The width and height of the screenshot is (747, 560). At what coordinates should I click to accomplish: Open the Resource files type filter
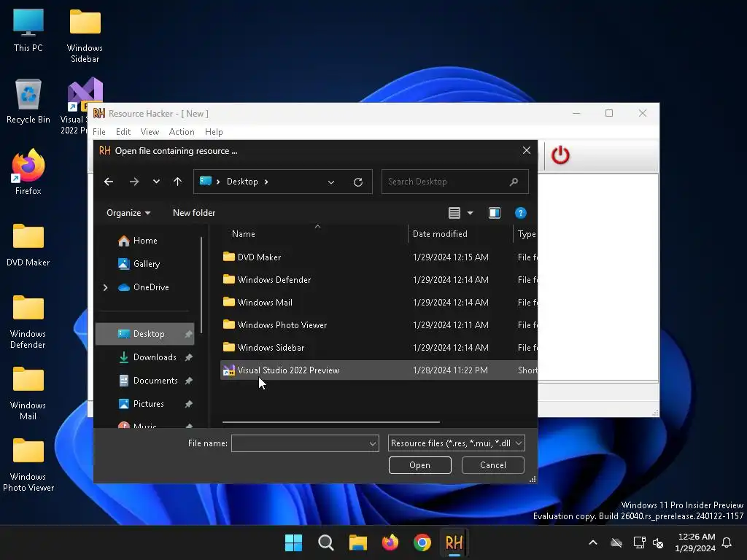coord(457,443)
